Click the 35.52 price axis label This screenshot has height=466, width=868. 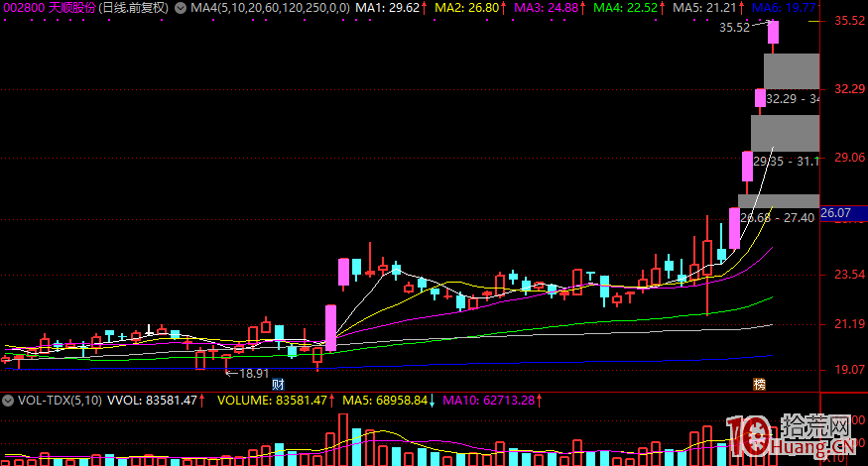coord(850,21)
